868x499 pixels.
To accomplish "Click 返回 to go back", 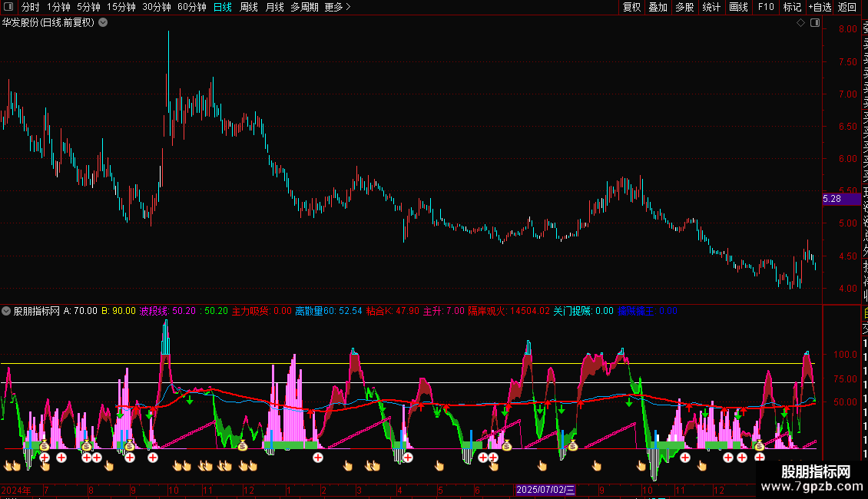I will pos(847,7).
